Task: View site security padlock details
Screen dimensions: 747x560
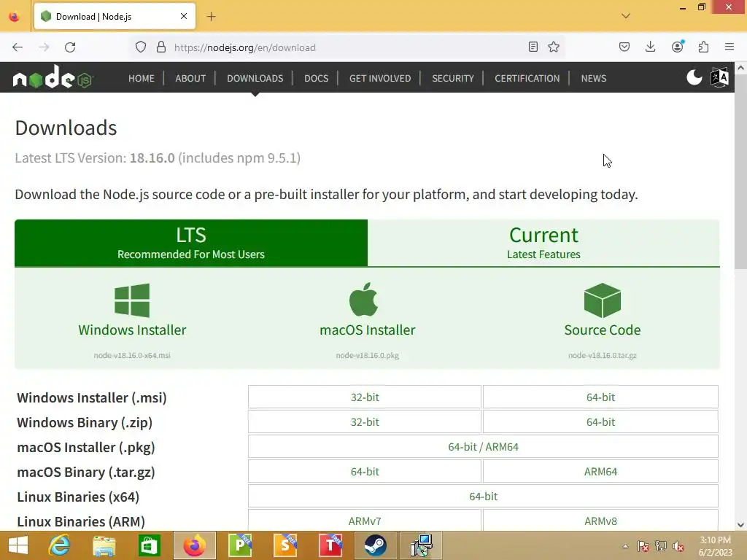Action: [x=161, y=47]
